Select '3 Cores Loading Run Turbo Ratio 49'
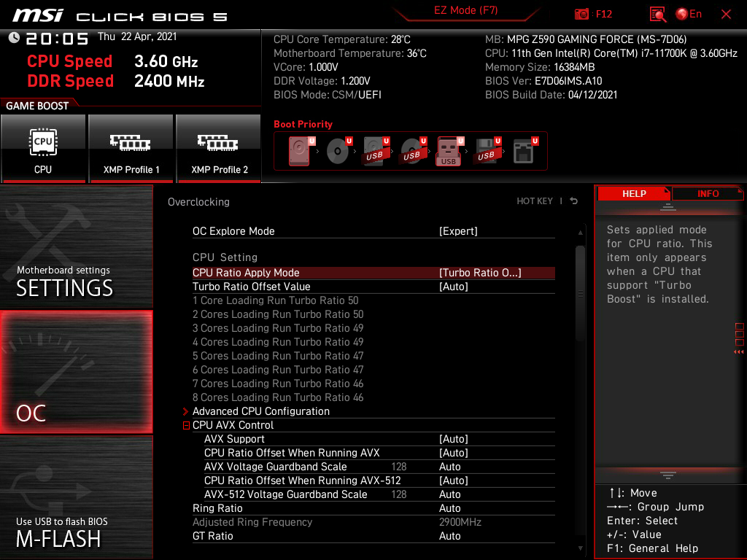The image size is (747, 560). point(278,328)
